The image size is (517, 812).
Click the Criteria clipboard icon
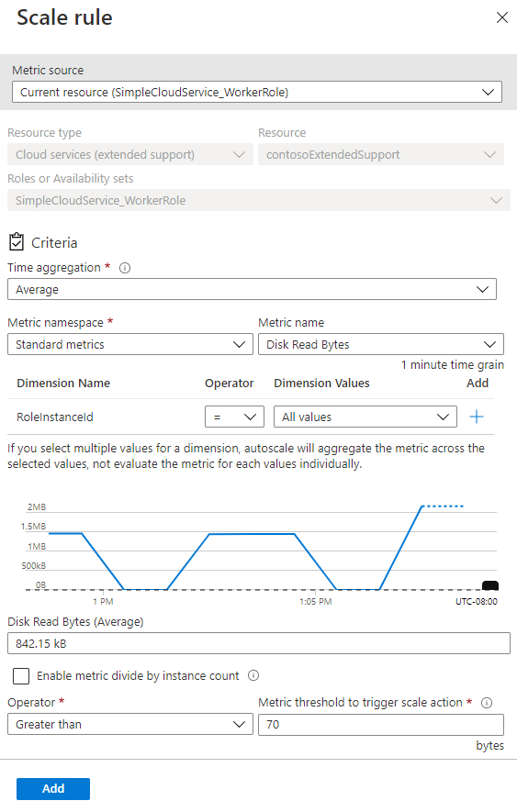[x=17, y=241]
